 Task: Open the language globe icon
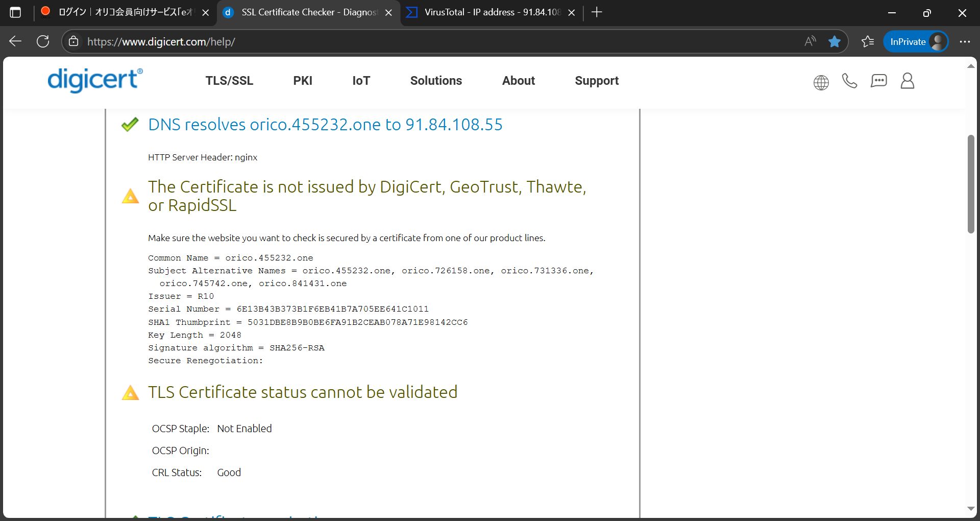821,82
